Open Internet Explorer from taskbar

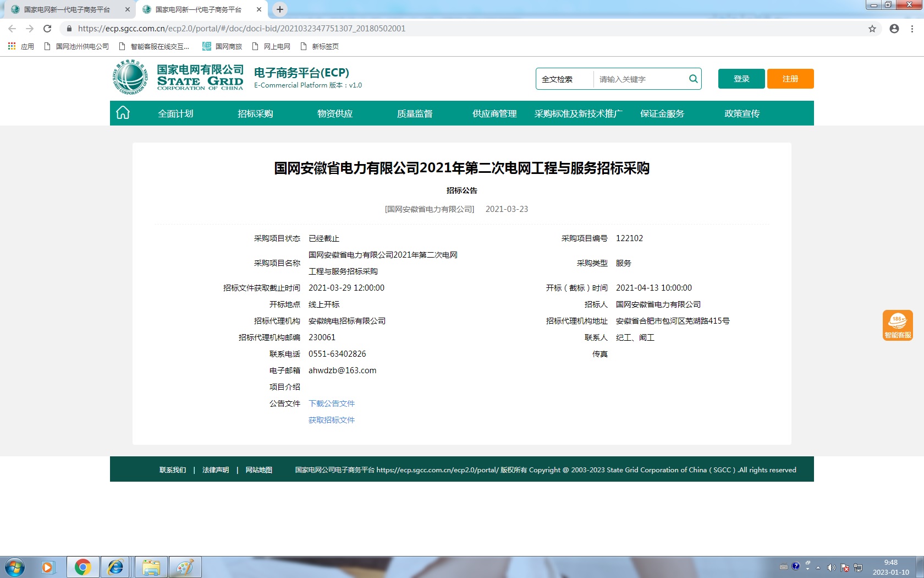116,567
